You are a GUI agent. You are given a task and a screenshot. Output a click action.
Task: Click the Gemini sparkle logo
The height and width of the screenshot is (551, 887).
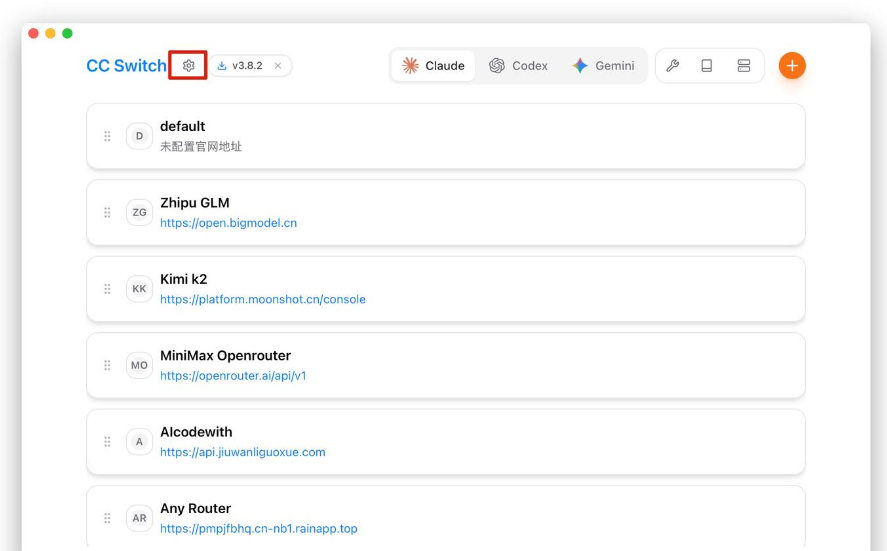580,66
